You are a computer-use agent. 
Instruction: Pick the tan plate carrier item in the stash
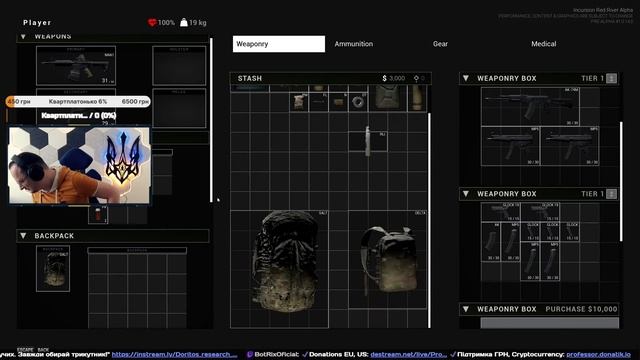point(299,102)
